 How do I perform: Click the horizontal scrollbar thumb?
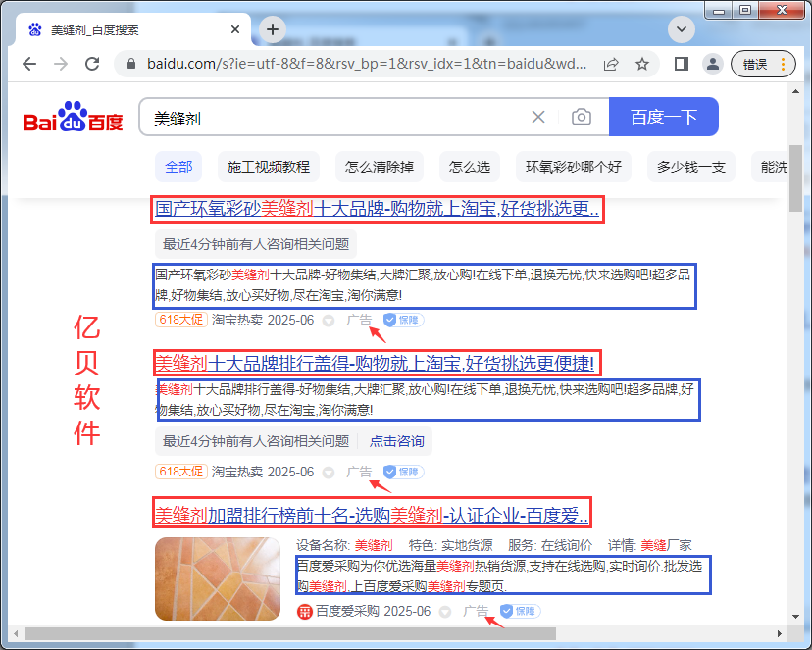pos(290,633)
